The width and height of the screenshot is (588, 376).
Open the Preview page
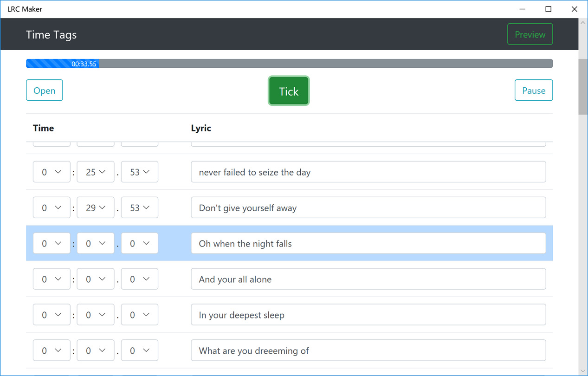[x=530, y=34]
